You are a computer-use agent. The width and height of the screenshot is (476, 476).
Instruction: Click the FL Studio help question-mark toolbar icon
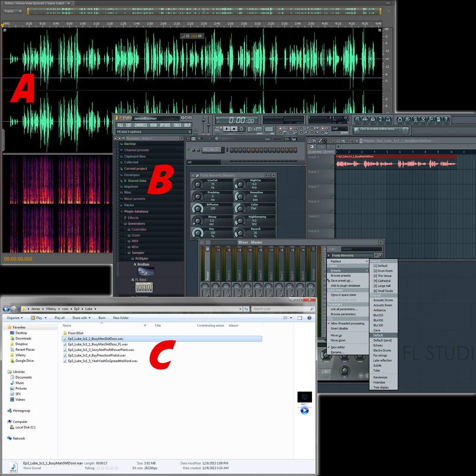coord(446,119)
